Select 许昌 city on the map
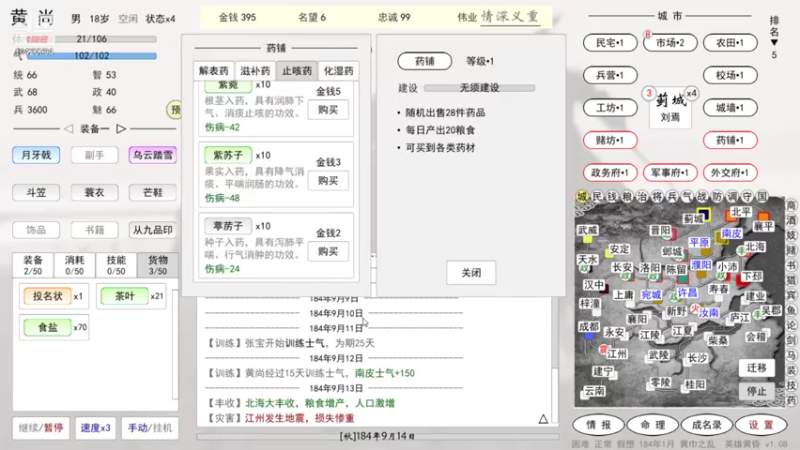The height and width of the screenshot is (450, 800). [687, 292]
